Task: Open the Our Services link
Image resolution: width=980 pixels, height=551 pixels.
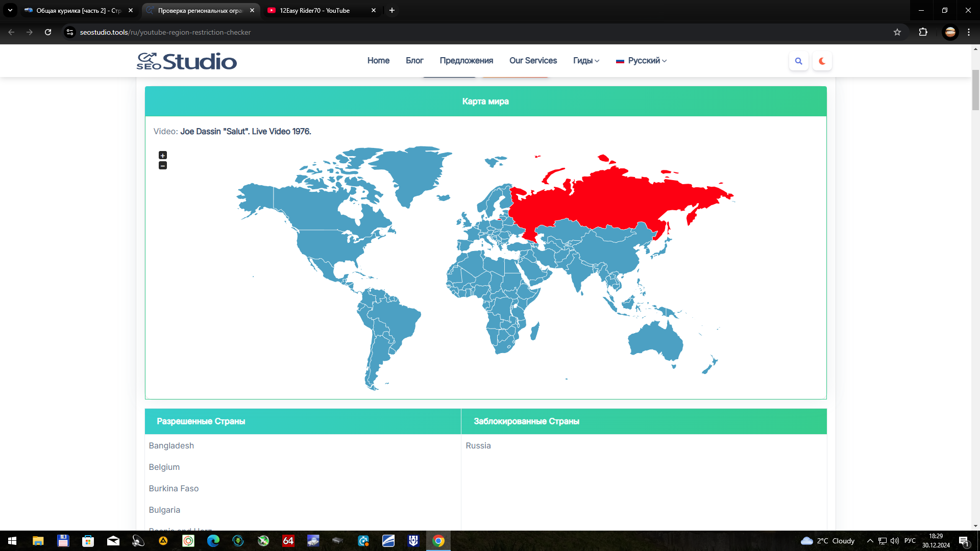Action: click(533, 61)
